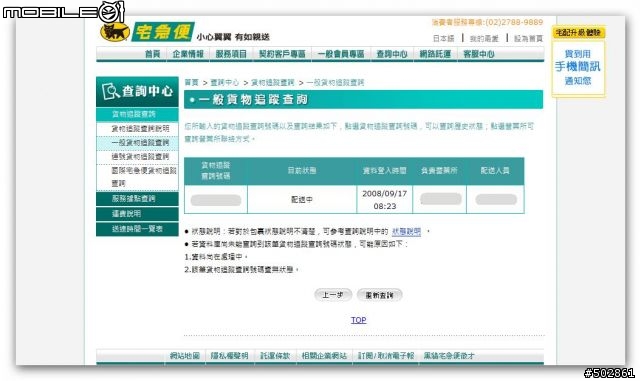Click the 上一步 button

pyautogui.click(x=333, y=294)
